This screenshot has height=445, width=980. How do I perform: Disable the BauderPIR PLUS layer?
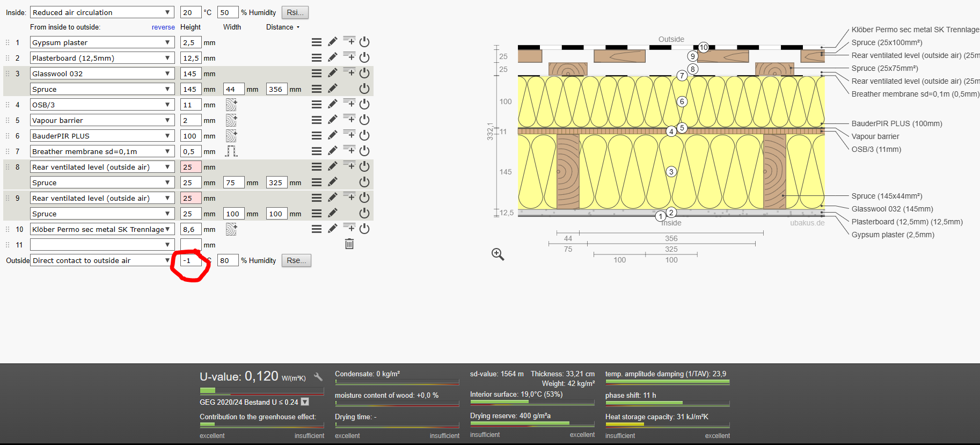(364, 135)
